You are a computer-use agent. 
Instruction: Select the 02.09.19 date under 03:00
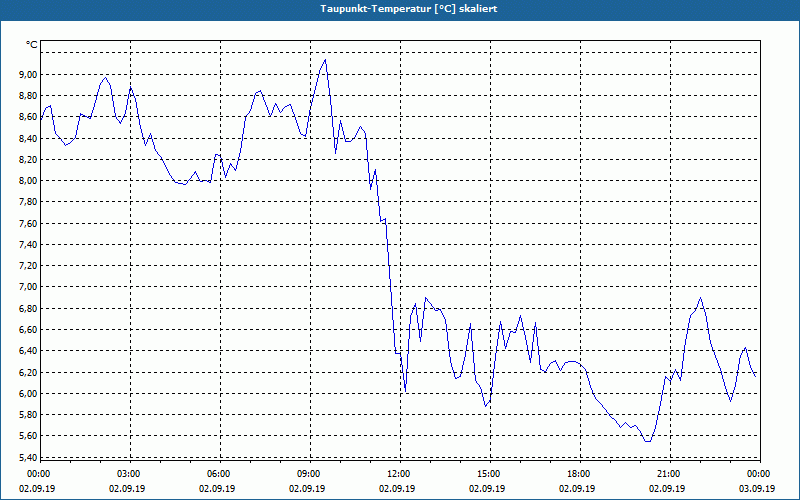point(127,488)
